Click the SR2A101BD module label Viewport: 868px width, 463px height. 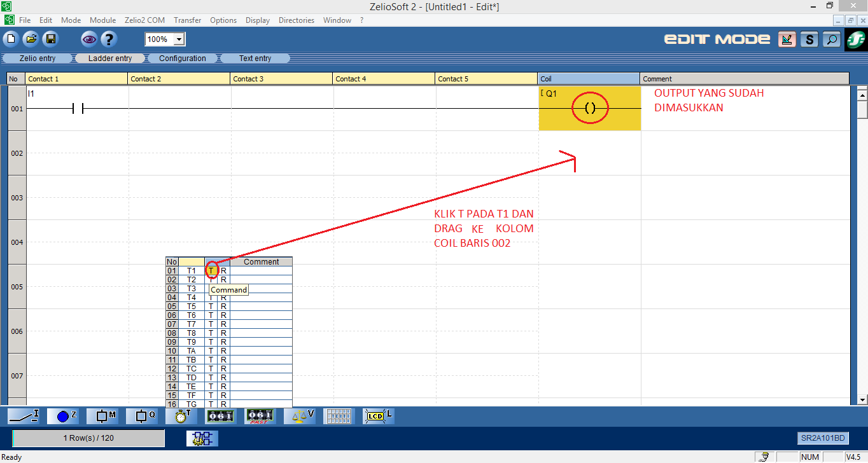pos(823,438)
